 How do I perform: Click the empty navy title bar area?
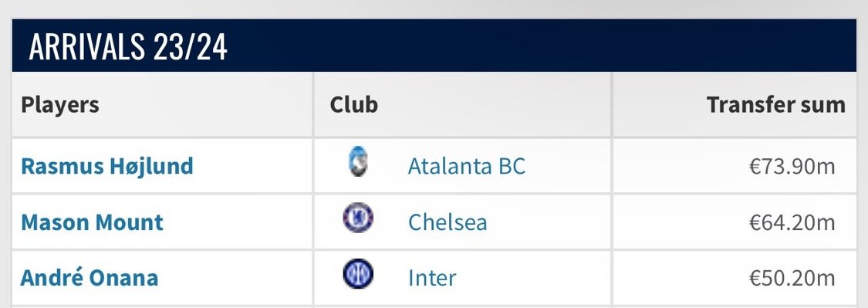tap(542, 46)
